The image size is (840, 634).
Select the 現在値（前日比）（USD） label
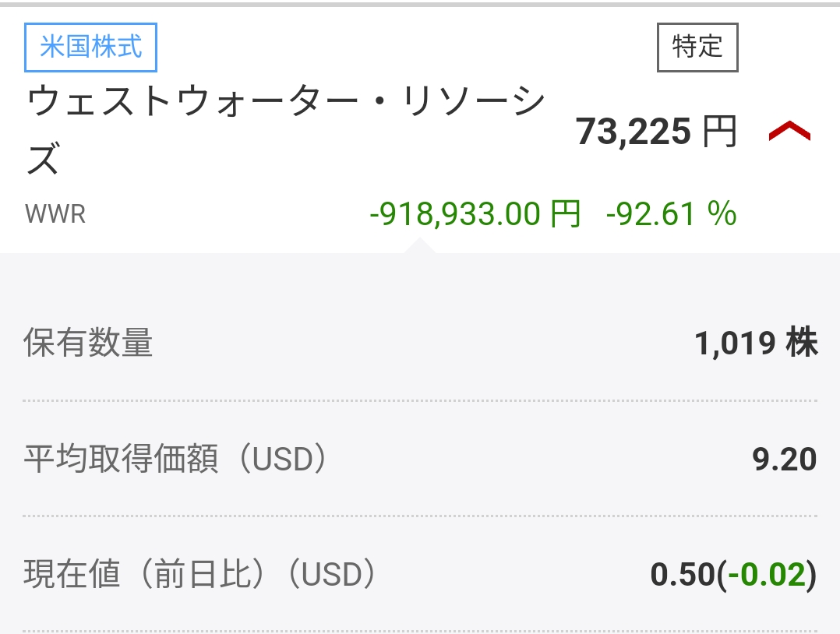coord(200,576)
